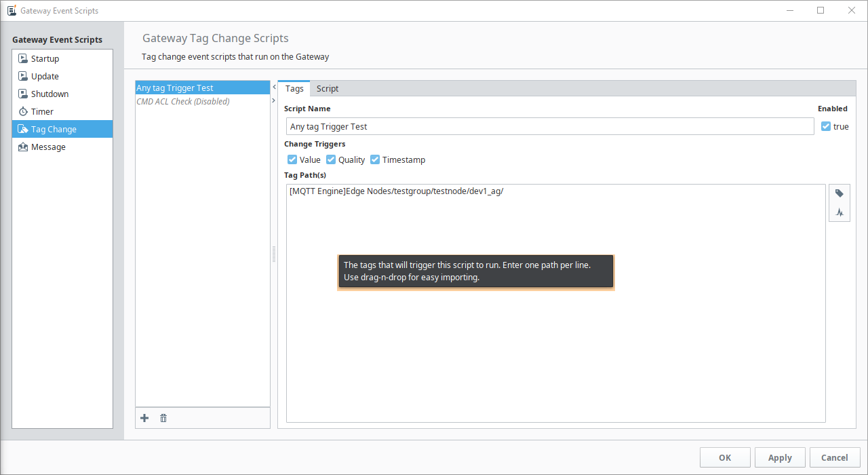868x475 pixels.
Task: Select CMD ACL Check disabled script
Action: (x=183, y=102)
